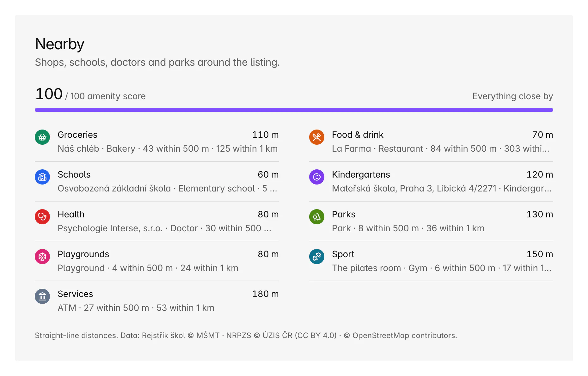Click the Osvobozená základní škola details line
Image resolution: width=588 pixels, height=376 pixels.
click(167, 189)
